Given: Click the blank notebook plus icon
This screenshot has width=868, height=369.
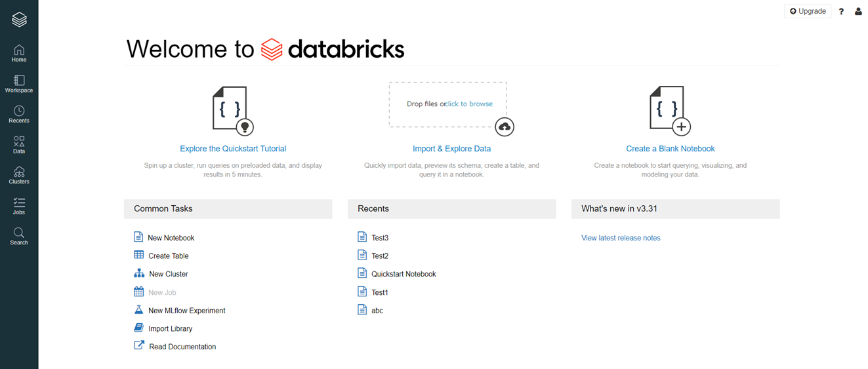Looking at the screenshot, I should tap(681, 126).
